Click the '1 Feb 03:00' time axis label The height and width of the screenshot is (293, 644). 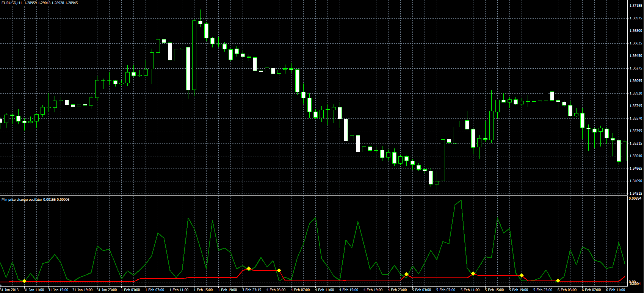click(x=130, y=290)
